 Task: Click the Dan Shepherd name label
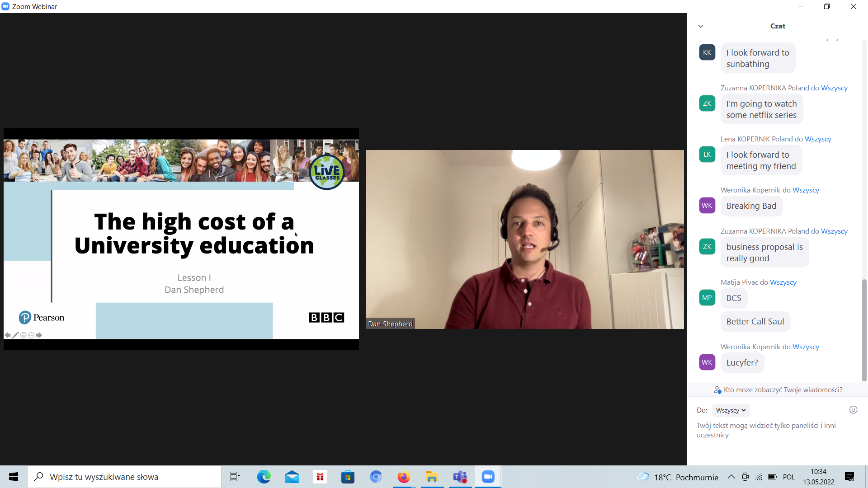pyautogui.click(x=390, y=324)
